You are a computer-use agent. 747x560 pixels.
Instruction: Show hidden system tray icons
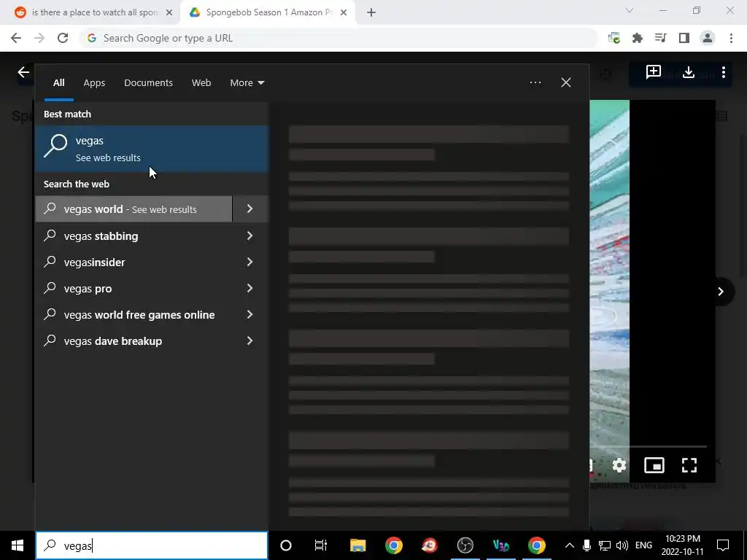[569, 545]
